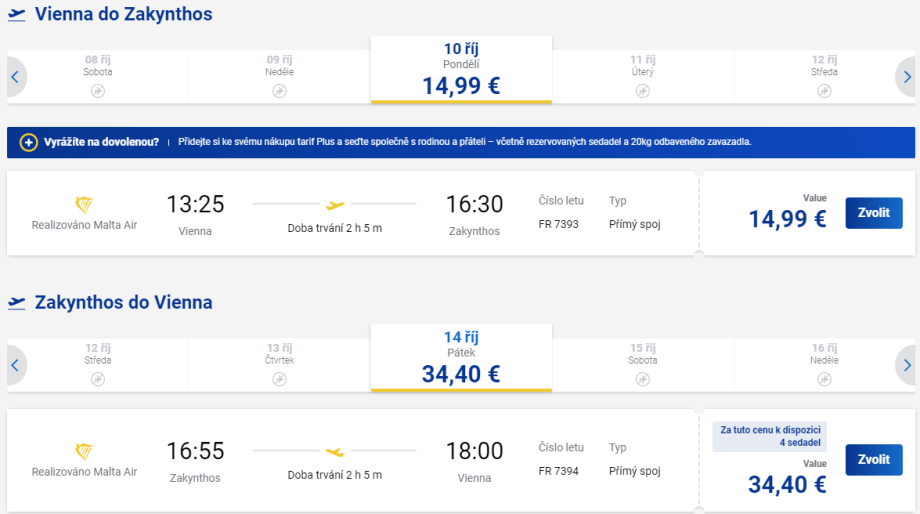
Task: Select the 10 říj Pondělí date tab
Action: [461, 70]
